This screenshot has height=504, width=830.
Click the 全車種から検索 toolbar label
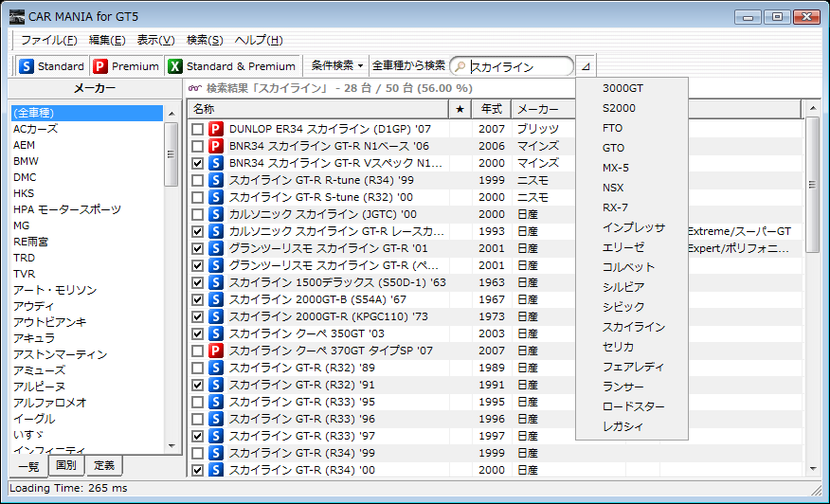(x=408, y=65)
